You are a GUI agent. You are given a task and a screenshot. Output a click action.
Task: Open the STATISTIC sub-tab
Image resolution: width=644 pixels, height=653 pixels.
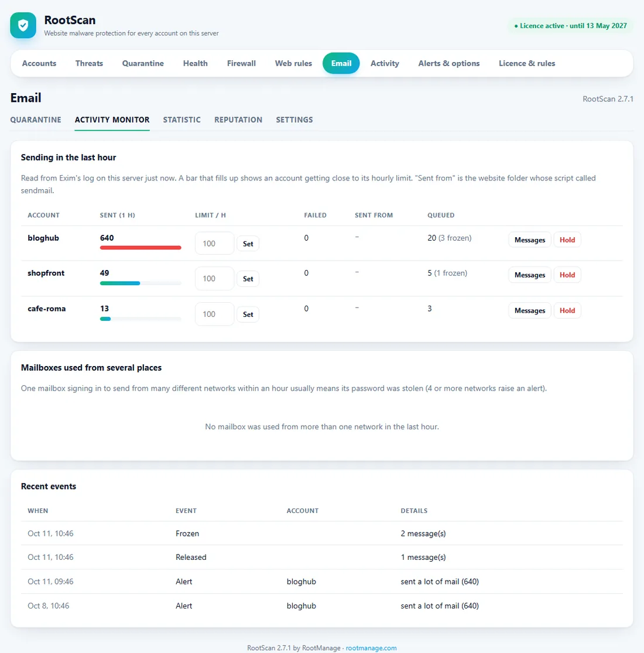tap(182, 120)
